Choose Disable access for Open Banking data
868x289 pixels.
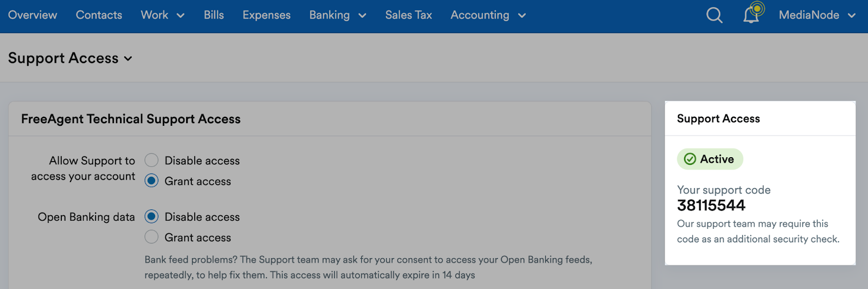pyautogui.click(x=151, y=216)
